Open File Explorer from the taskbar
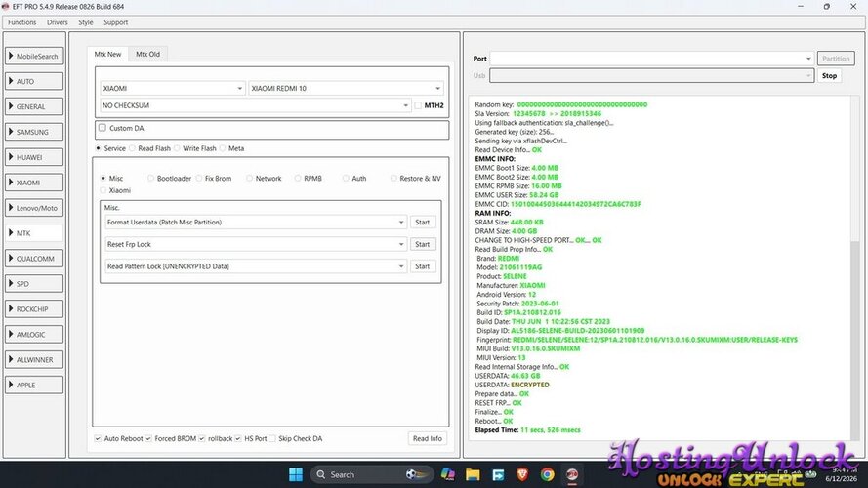Image resolution: width=868 pixels, height=488 pixels. click(473, 474)
